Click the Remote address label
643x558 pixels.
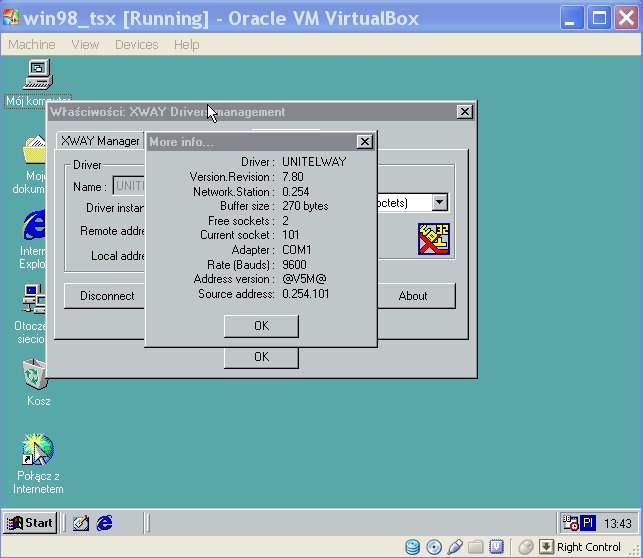point(112,231)
